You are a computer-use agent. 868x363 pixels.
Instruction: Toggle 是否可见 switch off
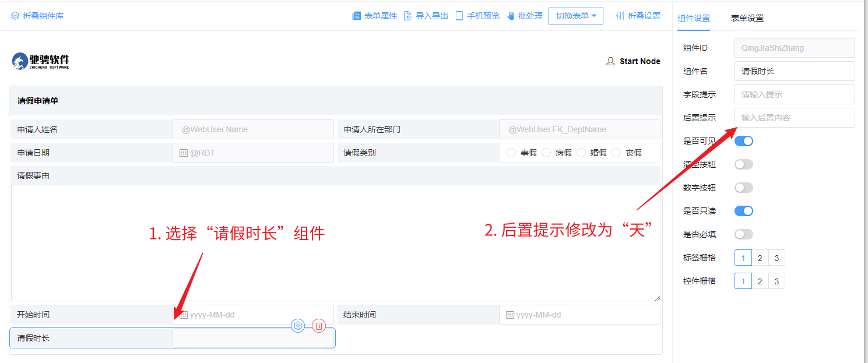pos(744,141)
